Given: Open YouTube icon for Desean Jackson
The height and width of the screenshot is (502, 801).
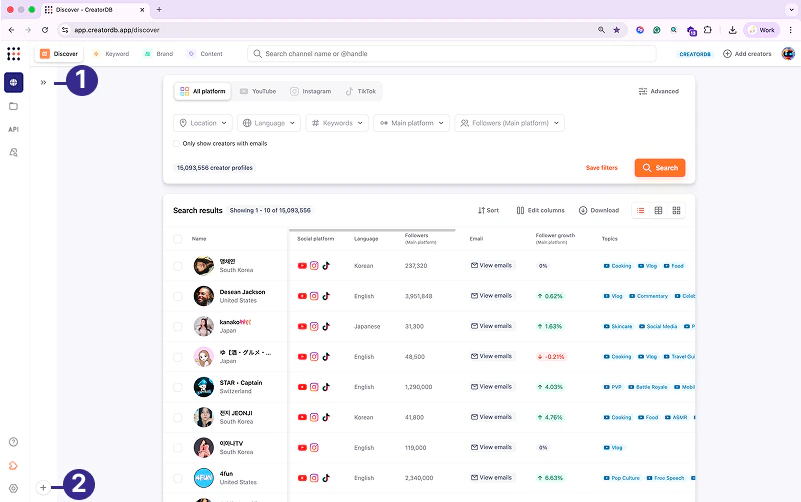Looking at the screenshot, I should pyautogui.click(x=302, y=296).
